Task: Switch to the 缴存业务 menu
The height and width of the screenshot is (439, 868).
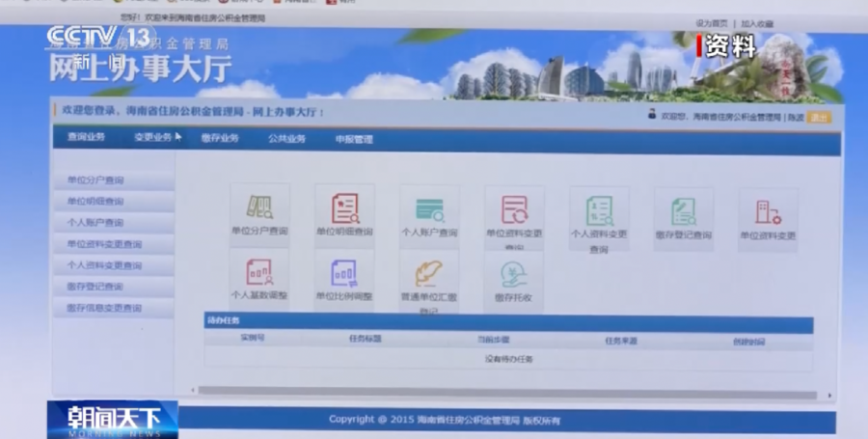Action: [x=220, y=139]
